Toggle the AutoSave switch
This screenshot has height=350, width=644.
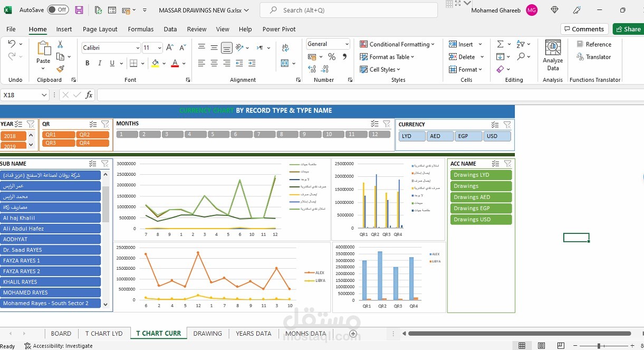[57, 10]
